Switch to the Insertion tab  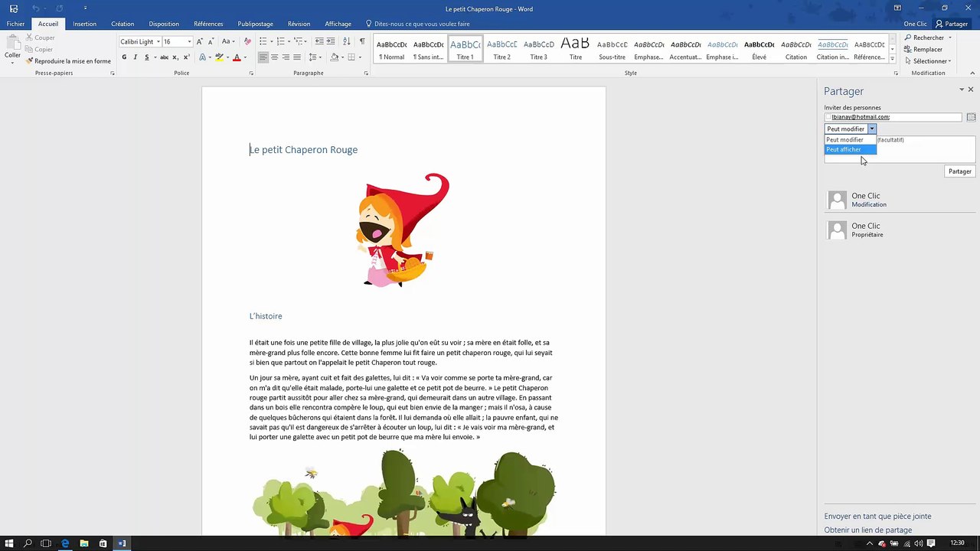[x=85, y=24]
